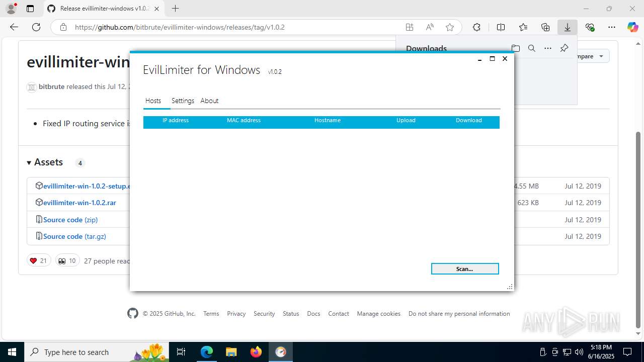Open the Status footer link
Viewport: 644px width, 362px height.
291,314
